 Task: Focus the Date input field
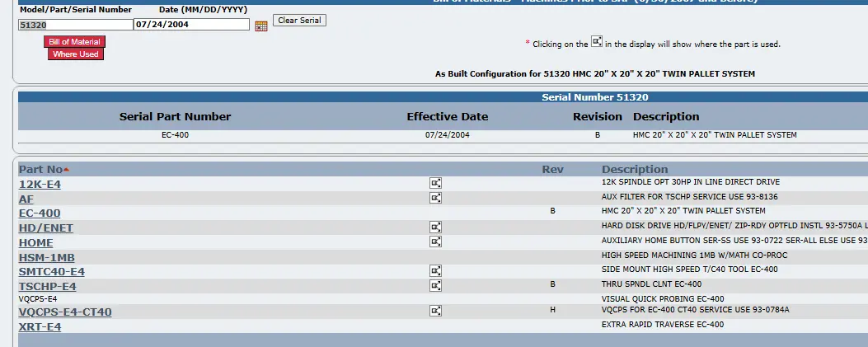(x=191, y=25)
